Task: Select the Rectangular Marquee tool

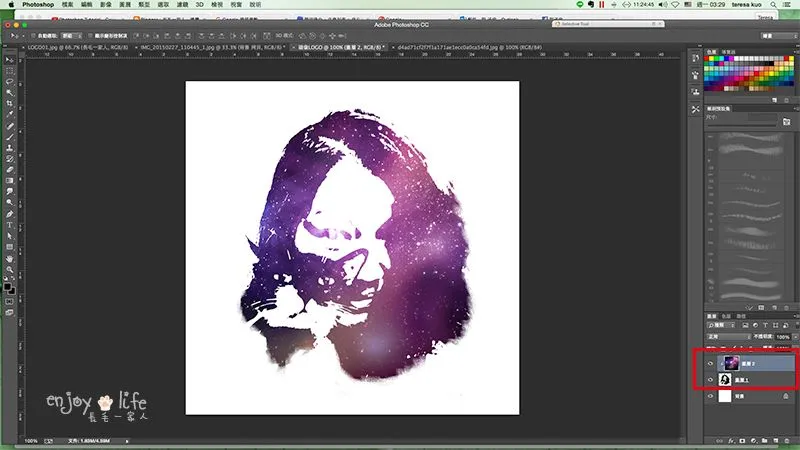Action: point(9,71)
